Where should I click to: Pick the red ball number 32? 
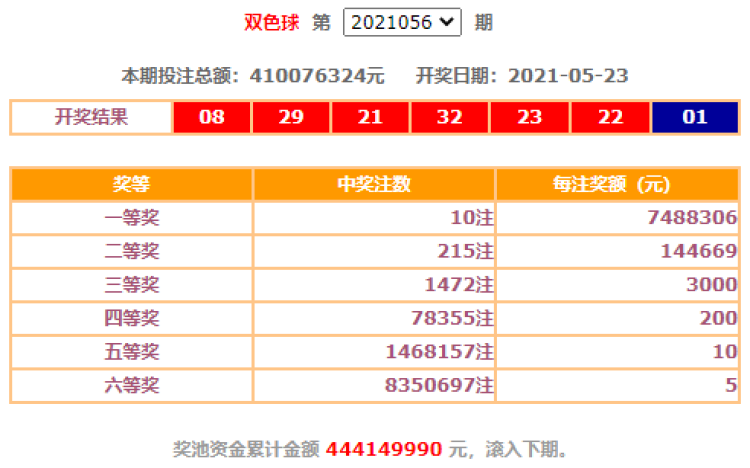coord(450,117)
